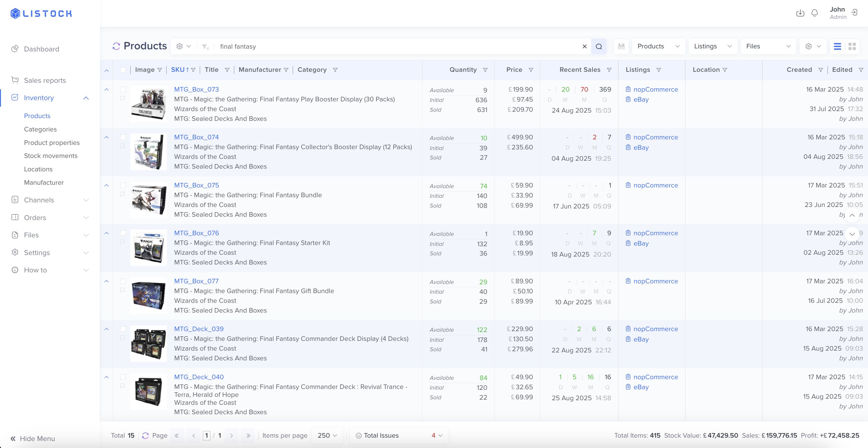Click the clear filters funnel icon

205,47
